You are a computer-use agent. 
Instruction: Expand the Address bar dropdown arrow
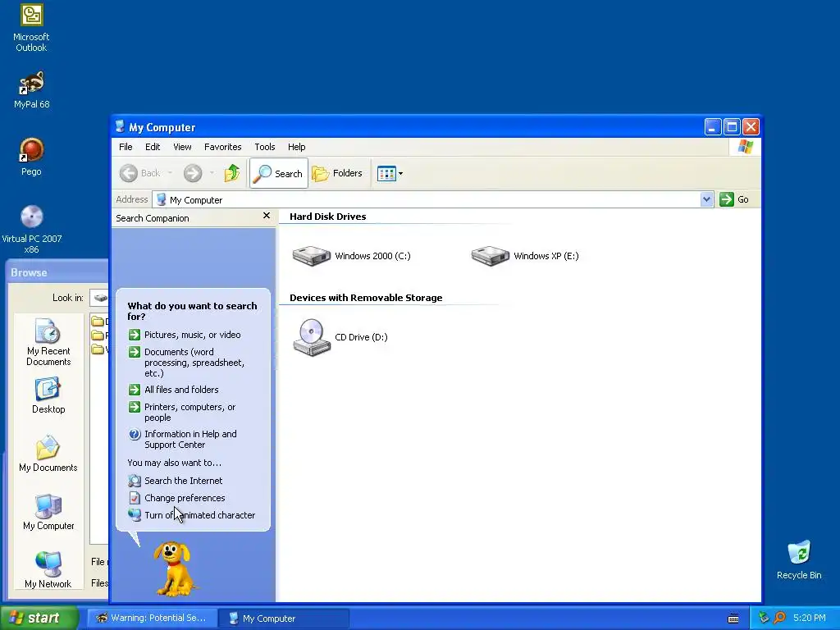click(x=706, y=199)
